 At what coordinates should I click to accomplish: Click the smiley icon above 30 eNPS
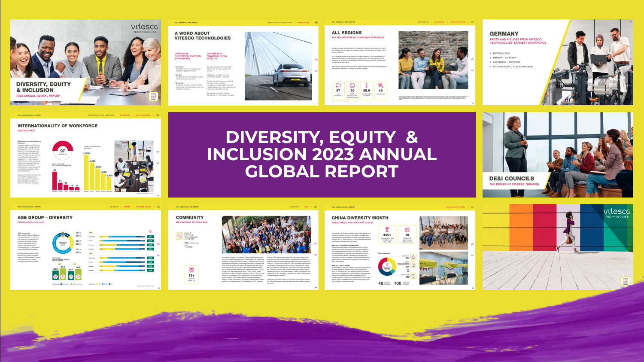[352, 85]
